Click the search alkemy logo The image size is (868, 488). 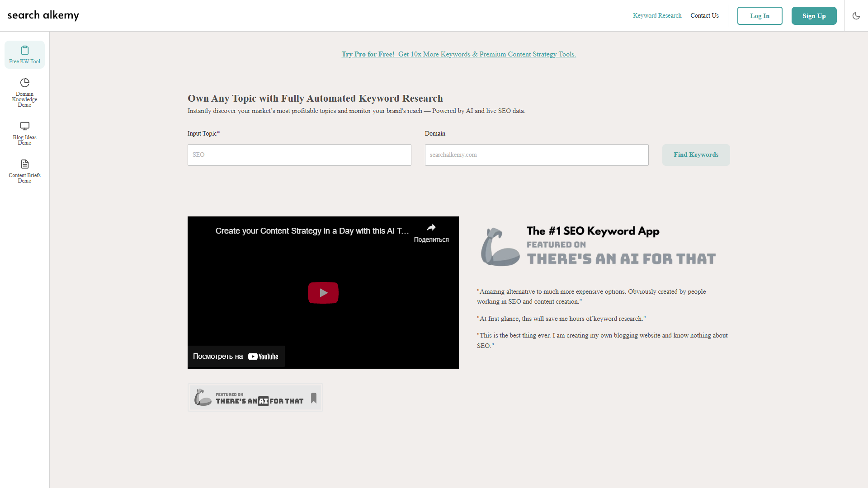43,15
